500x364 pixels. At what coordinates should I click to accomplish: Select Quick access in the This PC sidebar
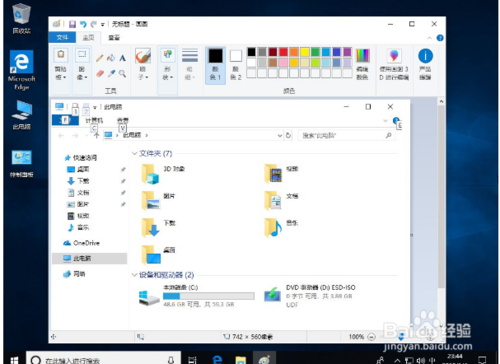pyautogui.click(x=81, y=158)
